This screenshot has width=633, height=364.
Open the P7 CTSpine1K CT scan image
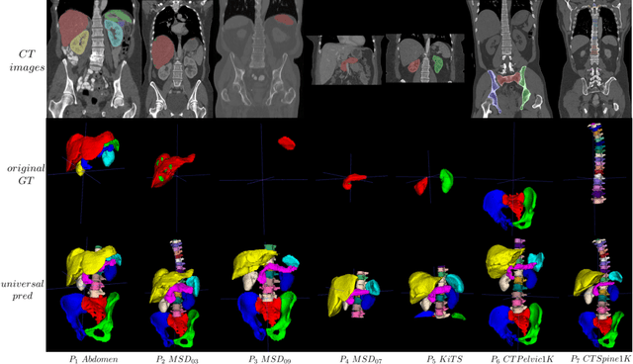(x=594, y=58)
